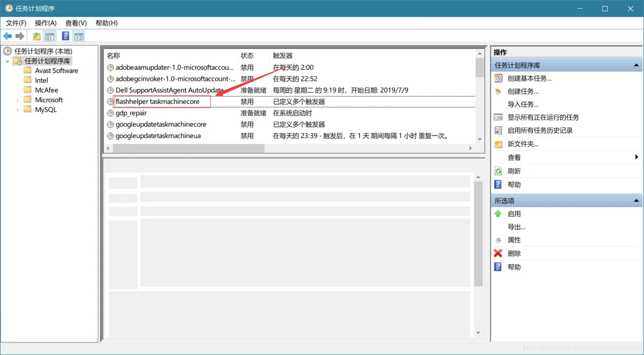Click the green arrow 启用 icon

coord(498,214)
